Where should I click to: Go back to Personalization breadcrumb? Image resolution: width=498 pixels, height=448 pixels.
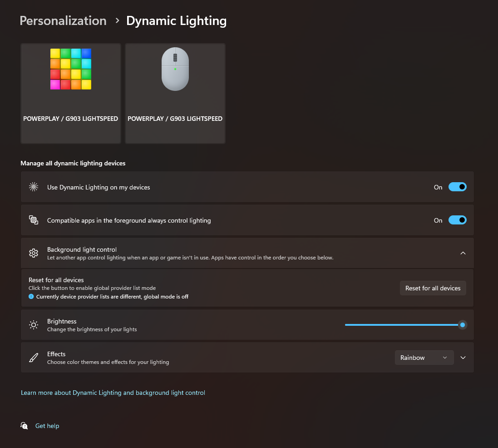63,21
